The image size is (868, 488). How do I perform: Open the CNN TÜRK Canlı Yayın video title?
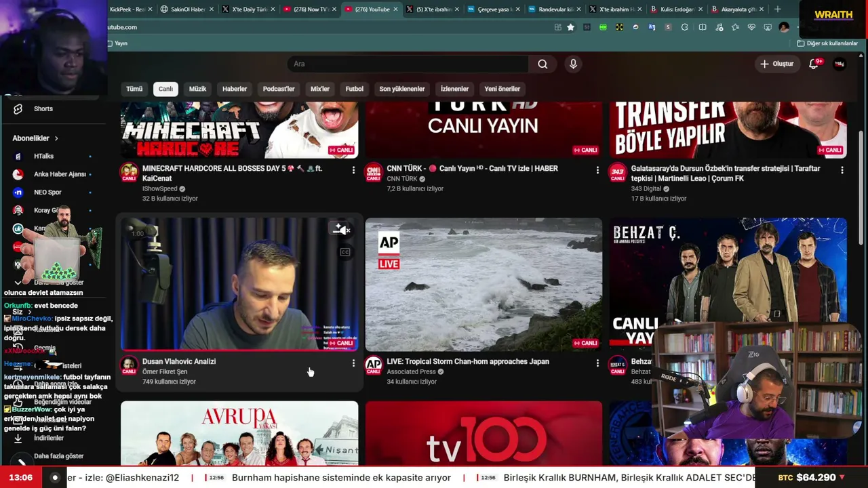pos(472,168)
